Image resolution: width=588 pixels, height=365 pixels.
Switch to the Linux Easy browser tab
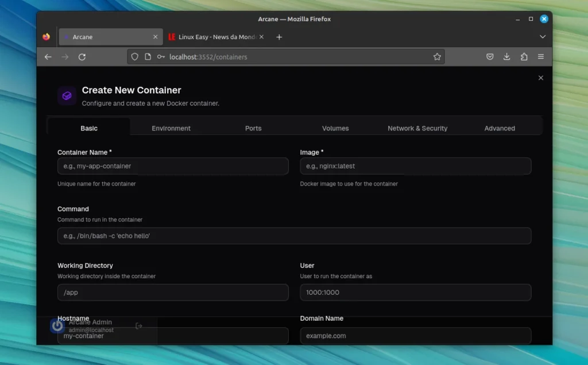pyautogui.click(x=215, y=37)
